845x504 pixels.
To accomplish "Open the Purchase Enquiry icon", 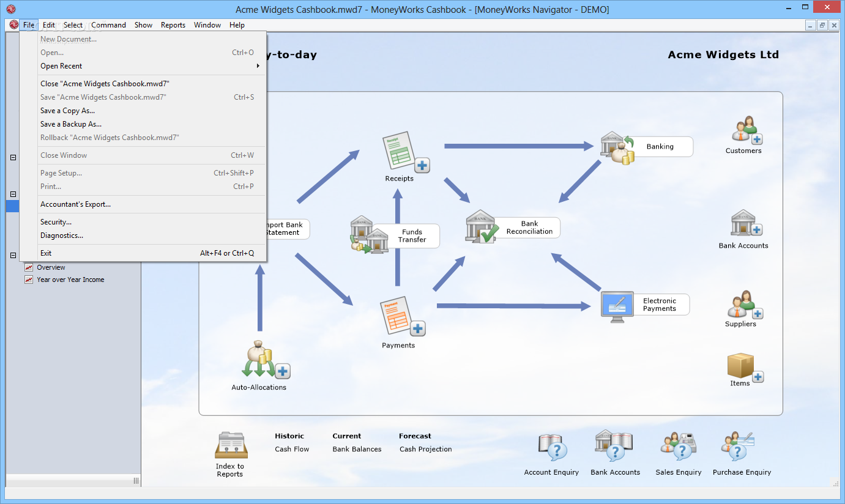I will 739,447.
